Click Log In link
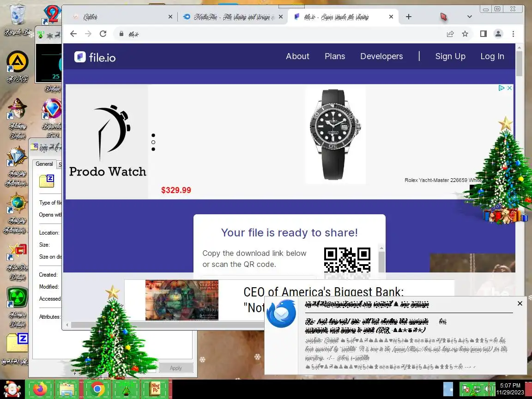Screen dimensions: 532x399 [x=492, y=56]
